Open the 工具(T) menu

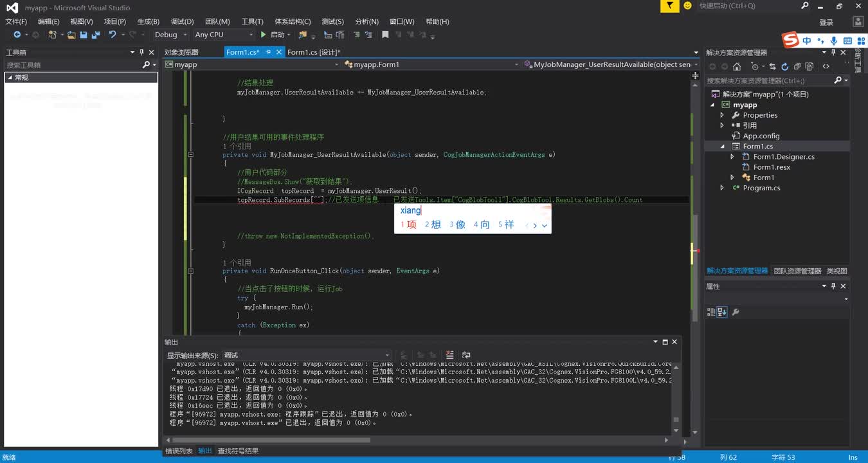coord(252,21)
